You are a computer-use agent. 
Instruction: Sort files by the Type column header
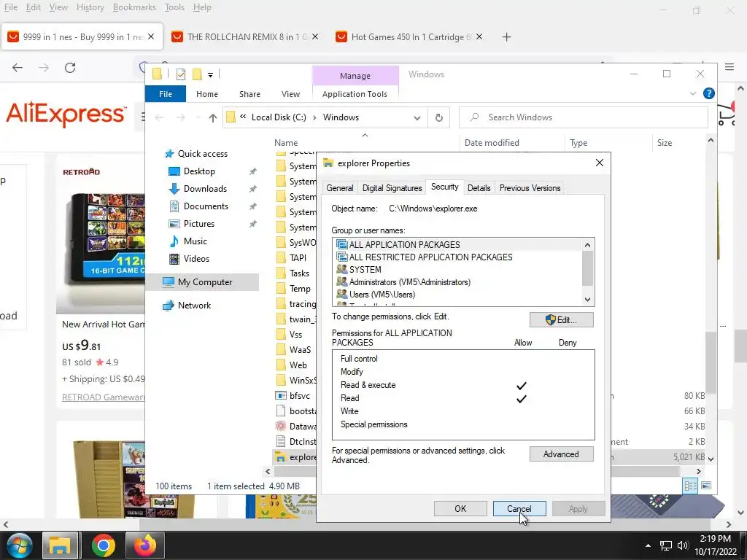click(x=578, y=143)
